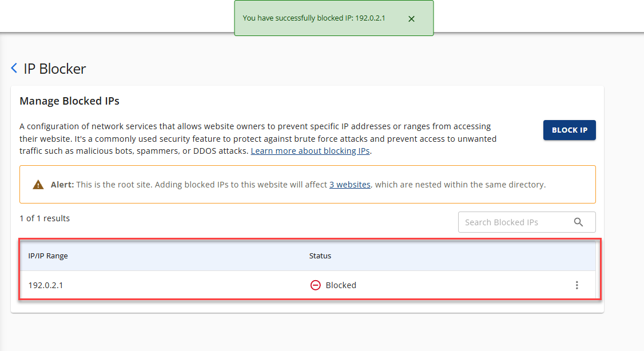
Task: Click the three-dot menu for 192.0.2.1
Action: [x=577, y=285]
